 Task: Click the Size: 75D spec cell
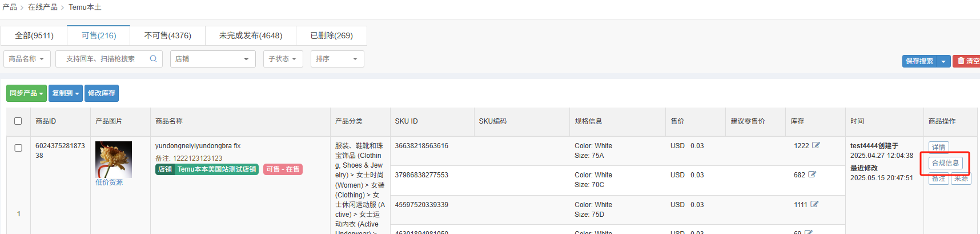589,215
